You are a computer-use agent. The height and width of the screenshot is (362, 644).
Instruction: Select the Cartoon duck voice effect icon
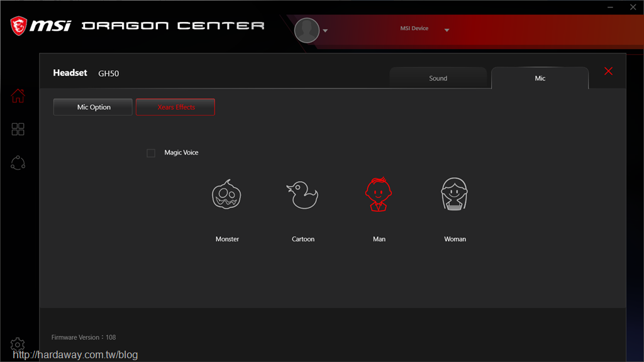[303, 195]
